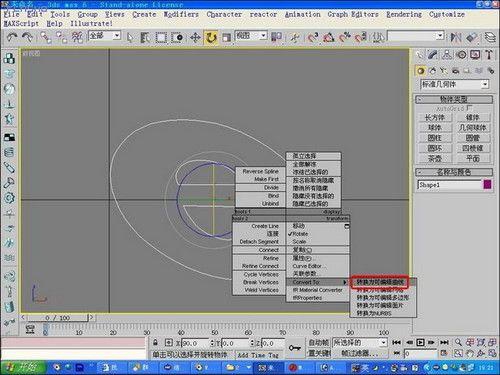Click the 茶壶 teapot button
Viewport: 500px width, 375px height.
pos(435,158)
